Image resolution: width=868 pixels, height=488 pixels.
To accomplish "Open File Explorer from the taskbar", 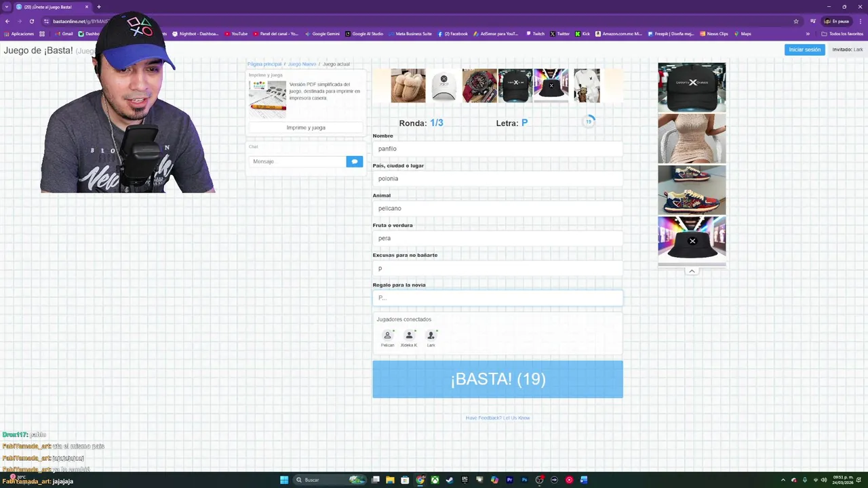I will click(x=390, y=480).
